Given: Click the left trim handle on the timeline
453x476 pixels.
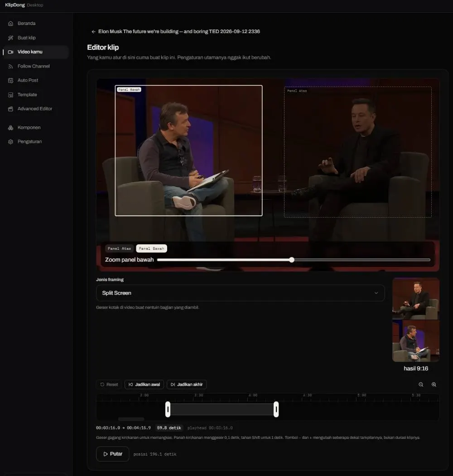Looking at the screenshot, I should coord(168,409).
